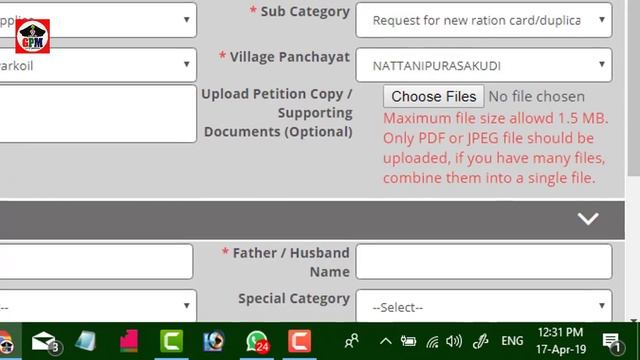The image size is (640, 360).
Task: Click the 'Special Category' label
Action: pos(294,299)
